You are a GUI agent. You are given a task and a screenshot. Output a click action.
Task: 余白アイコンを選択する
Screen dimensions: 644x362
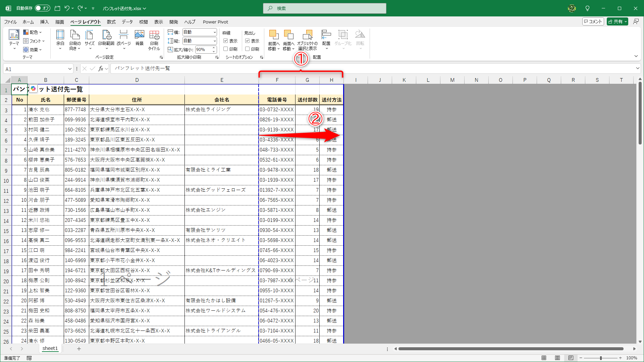tap(60, 39)
